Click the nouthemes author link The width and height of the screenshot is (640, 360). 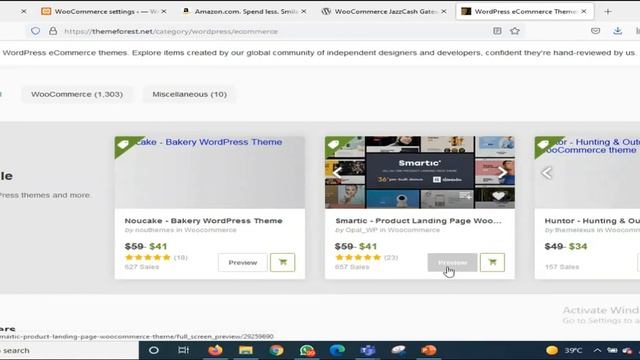[154, 230]
